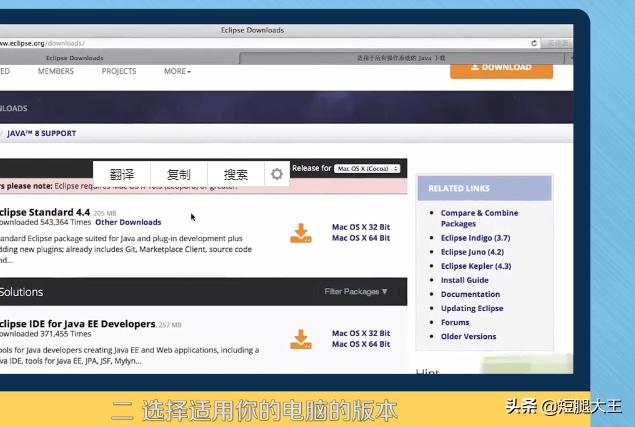Reload the page using the address bar icon

[x=534, y=44]
